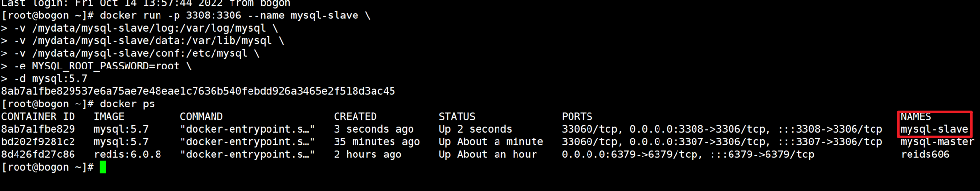Click the mysql-master container name
The height and width of the screenshot is (191, 980).
(x=937, y=142)
